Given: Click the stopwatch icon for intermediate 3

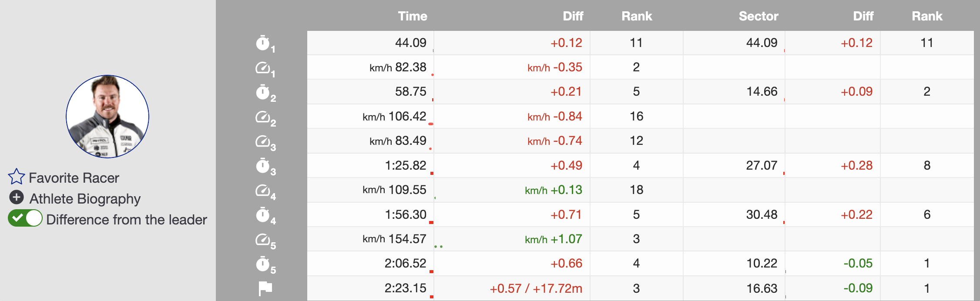Looking at the screenshot, I should (x=263, y=166).
